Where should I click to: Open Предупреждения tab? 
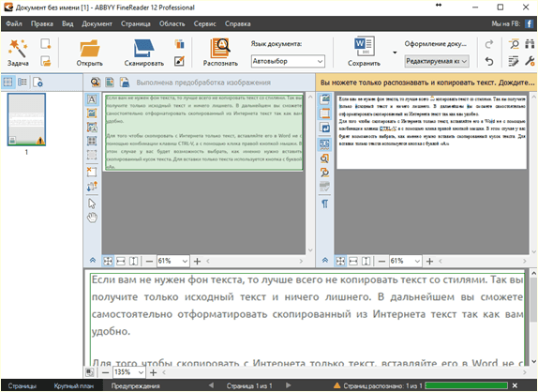coord(136,385)
